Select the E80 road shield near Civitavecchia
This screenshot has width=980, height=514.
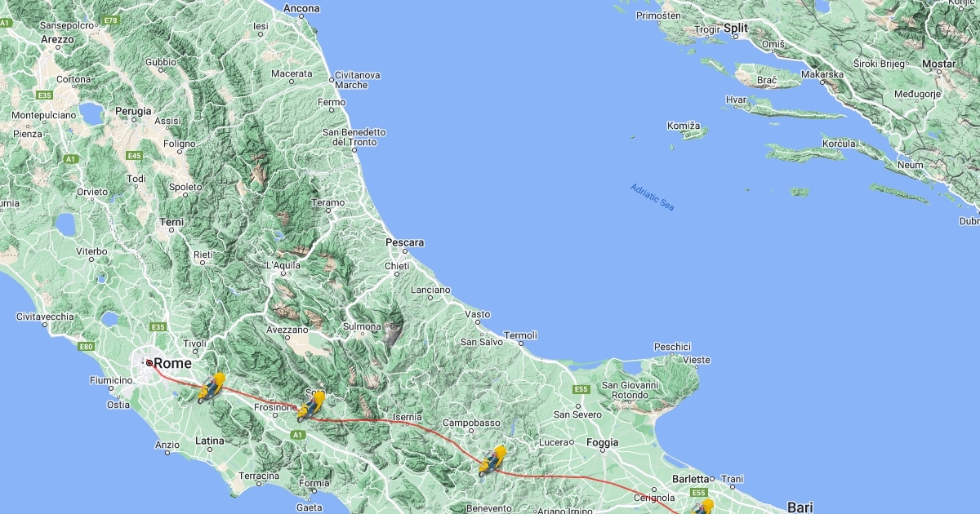(x=87, y=347)
